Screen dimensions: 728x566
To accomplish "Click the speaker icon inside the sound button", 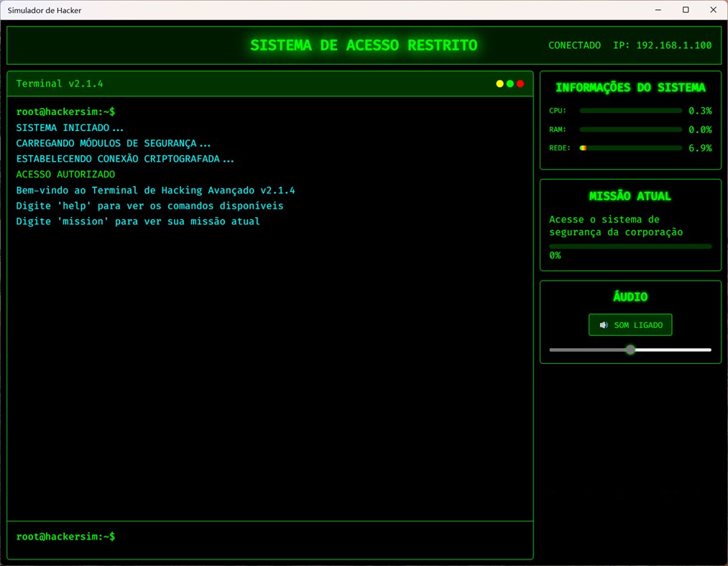I will [604, 324].
